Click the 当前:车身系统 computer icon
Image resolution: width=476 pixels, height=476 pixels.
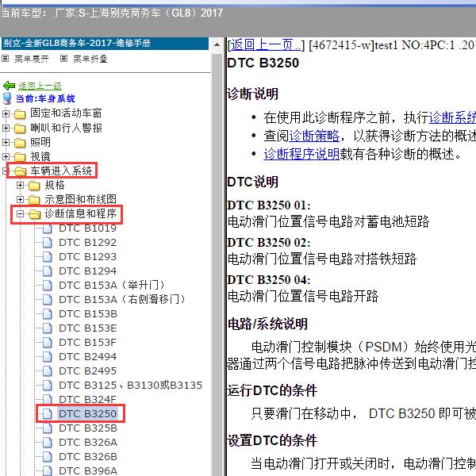pos(7,98)
